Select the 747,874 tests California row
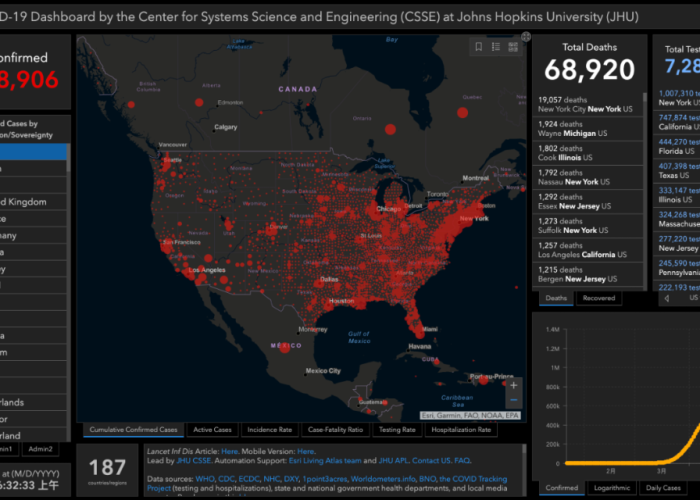This screenshot has height=500, width=700. tap(677, 122)
